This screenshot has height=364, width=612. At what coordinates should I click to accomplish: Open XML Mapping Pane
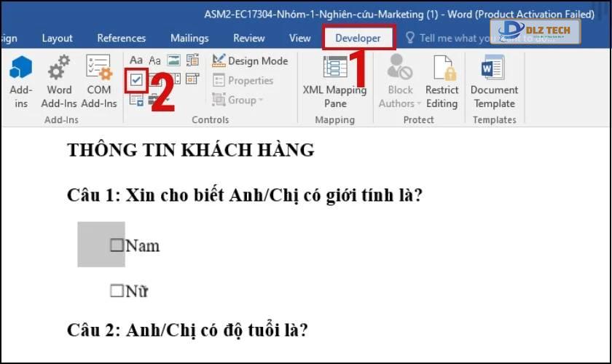coord(335,82)
